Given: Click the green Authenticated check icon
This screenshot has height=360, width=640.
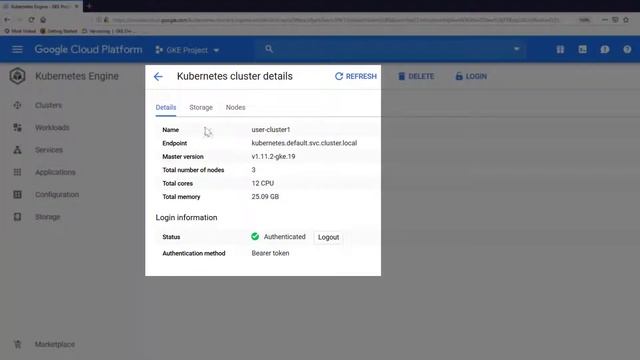Looking at the screenshot, I should 255,236.
